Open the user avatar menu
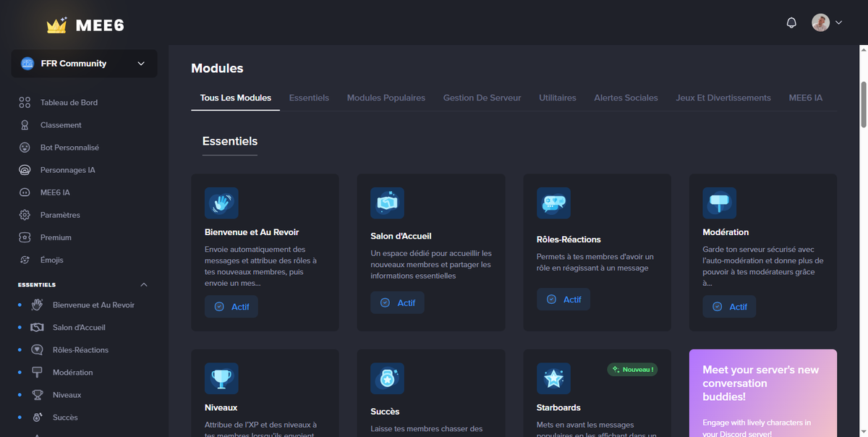Image resolution: width=868 pixels, height=437 pixels. coord(820,22)
